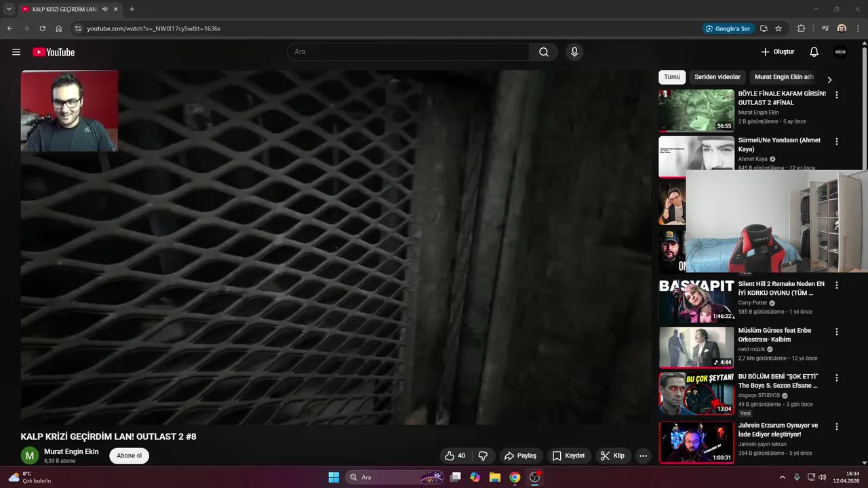Go to the YouTube home logo
Image resolution: width=868 pixels, height=488 pixels.
tap(54, 52)
